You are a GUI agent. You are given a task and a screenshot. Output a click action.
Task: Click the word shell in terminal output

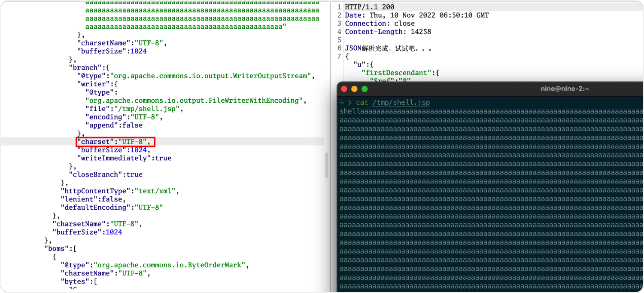tap(350, 111)
